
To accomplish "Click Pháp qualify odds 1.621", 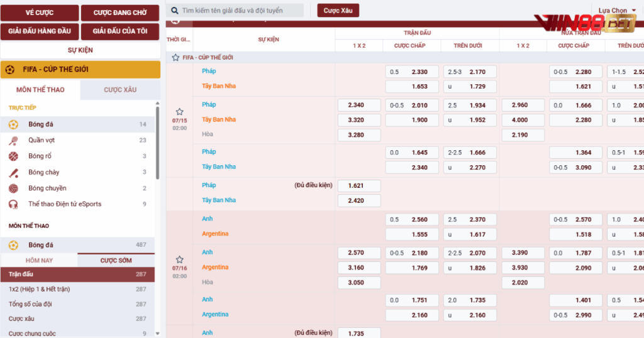I will (x=359, y=186).
